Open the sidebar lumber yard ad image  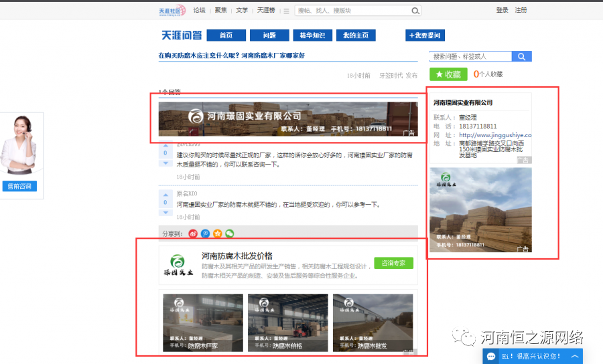[480, 209]
